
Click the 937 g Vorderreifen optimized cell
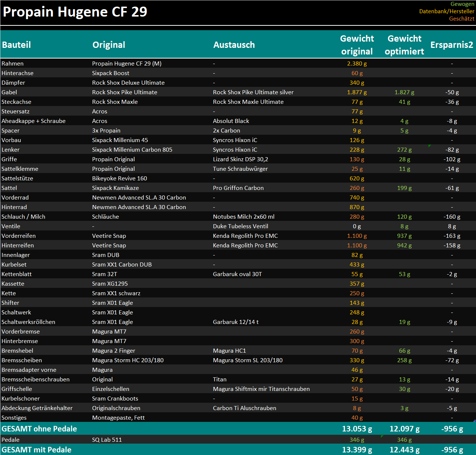point(405,236)
